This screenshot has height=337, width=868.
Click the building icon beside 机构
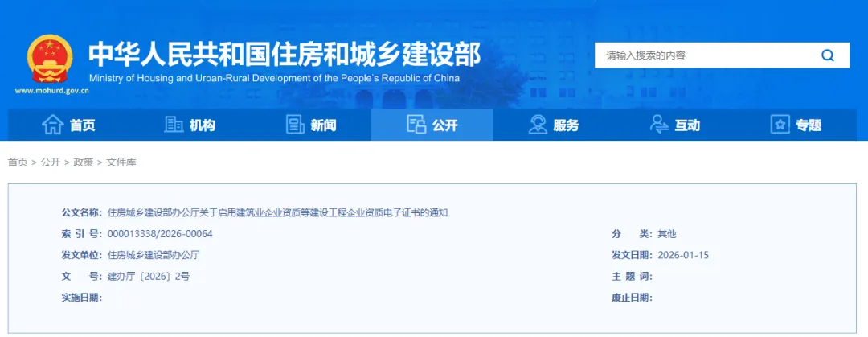(x=174, y=125)
